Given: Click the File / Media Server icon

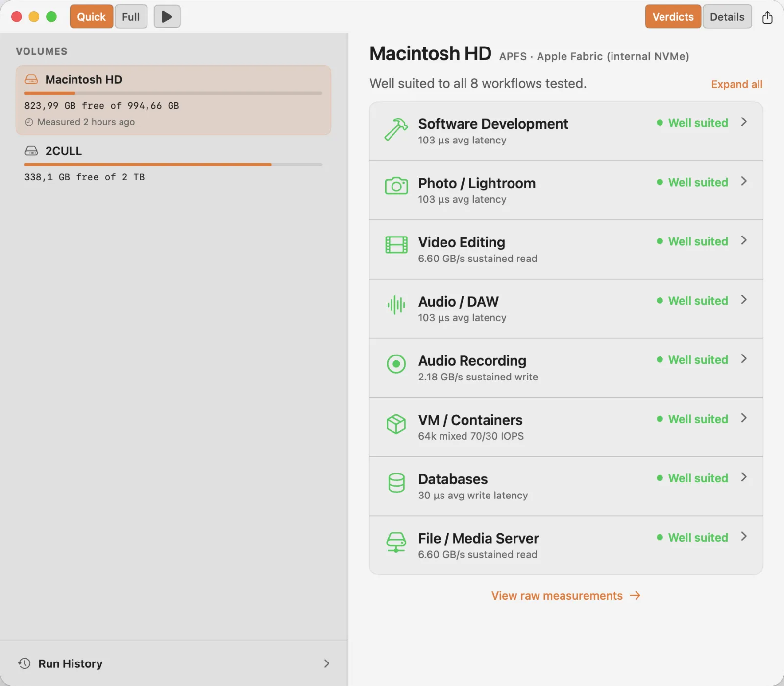Looking at the screenshot, I should [396, 543].
